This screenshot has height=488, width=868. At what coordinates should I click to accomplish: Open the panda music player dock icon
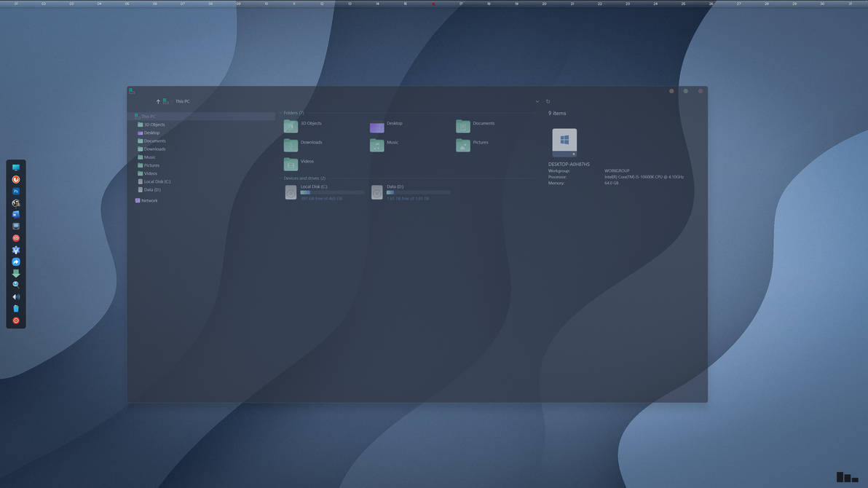(16, 202)
